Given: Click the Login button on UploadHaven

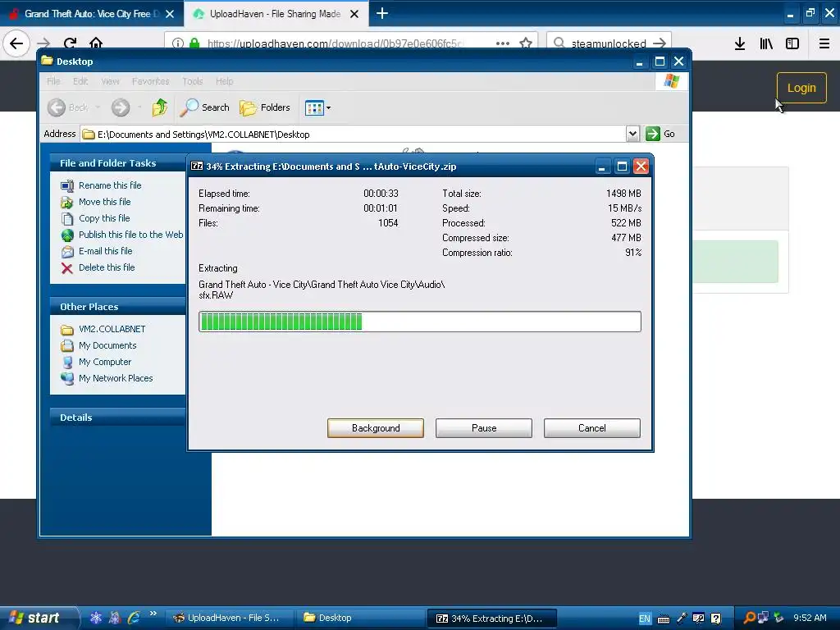Looking at the screenshot, I should click(x=801, y=88).
